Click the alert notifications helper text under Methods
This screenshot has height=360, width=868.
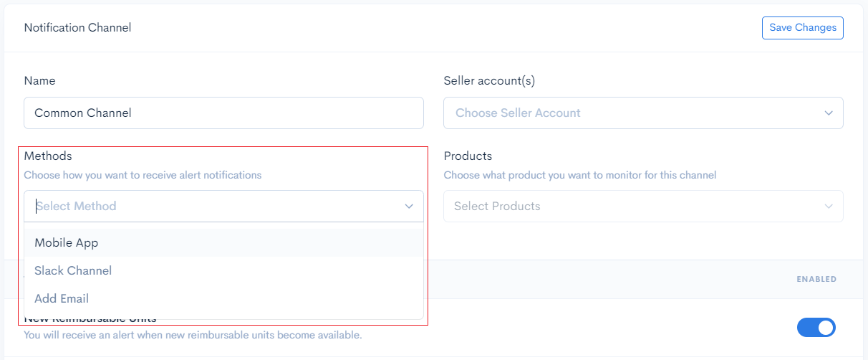click(x=143, y=175)
